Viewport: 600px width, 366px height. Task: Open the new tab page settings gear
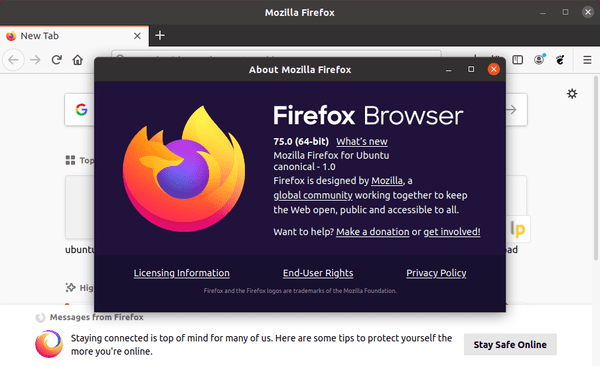(572, 94)
